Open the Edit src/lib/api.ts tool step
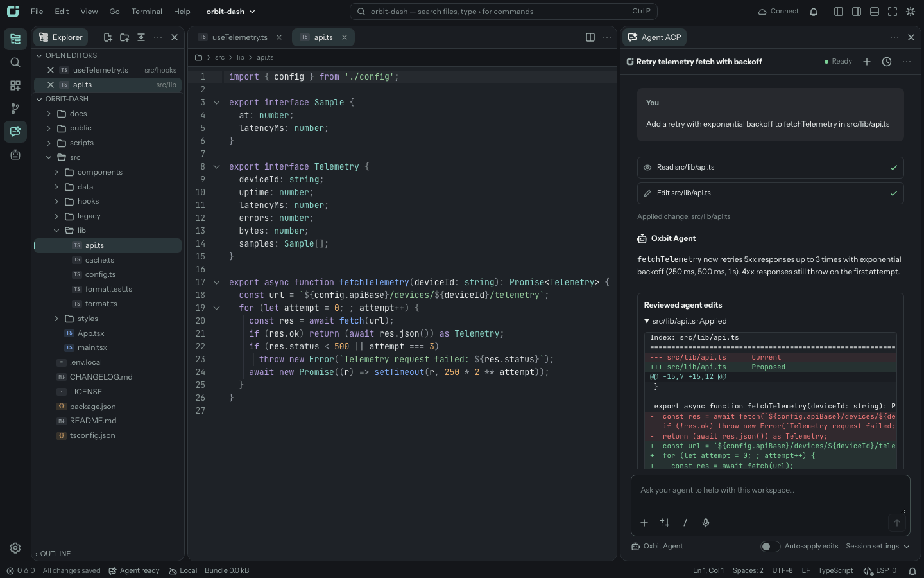 [770, 193]
